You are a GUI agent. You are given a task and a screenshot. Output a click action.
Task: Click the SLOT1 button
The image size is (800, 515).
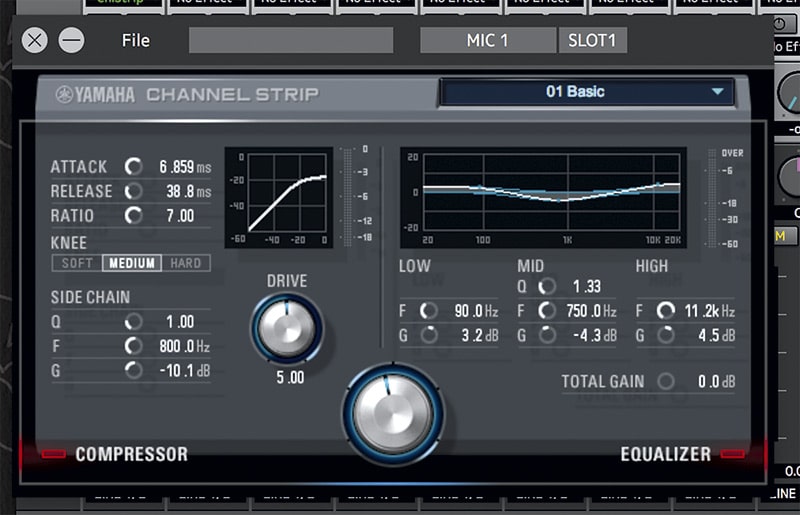point(592,40)
